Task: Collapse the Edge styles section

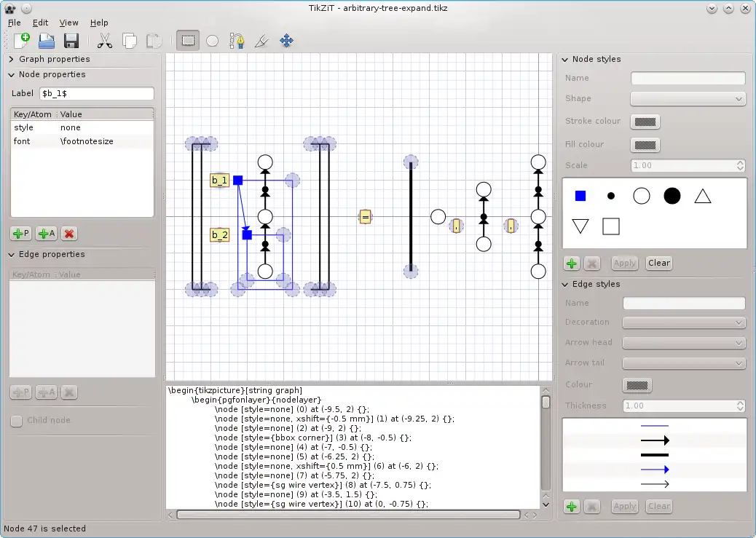Action: point(596,284)
